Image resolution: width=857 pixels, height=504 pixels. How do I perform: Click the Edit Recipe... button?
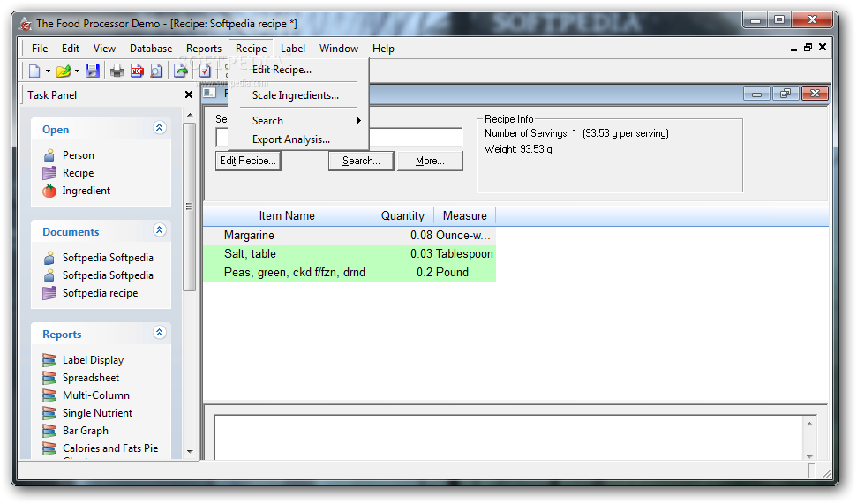pos(248,161)
